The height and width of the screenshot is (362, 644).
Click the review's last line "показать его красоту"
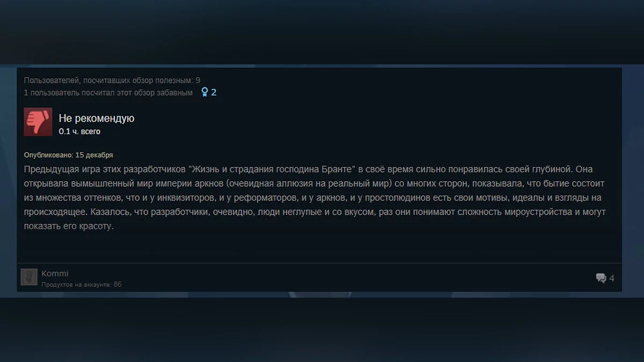(x=69, y=226)
